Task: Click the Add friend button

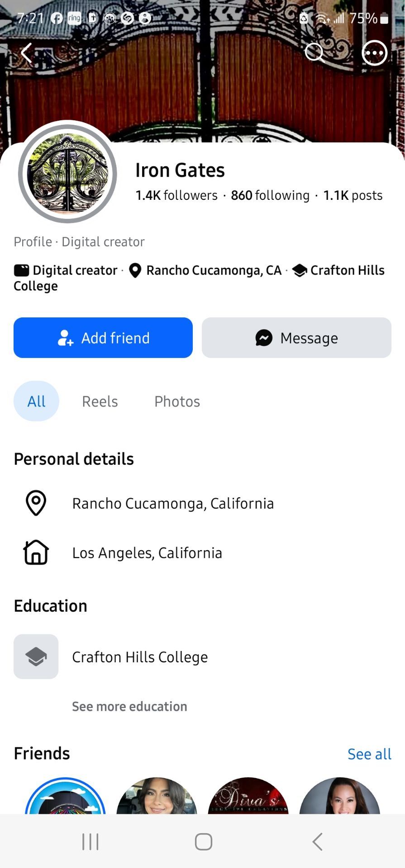Action: coord(103,338)
